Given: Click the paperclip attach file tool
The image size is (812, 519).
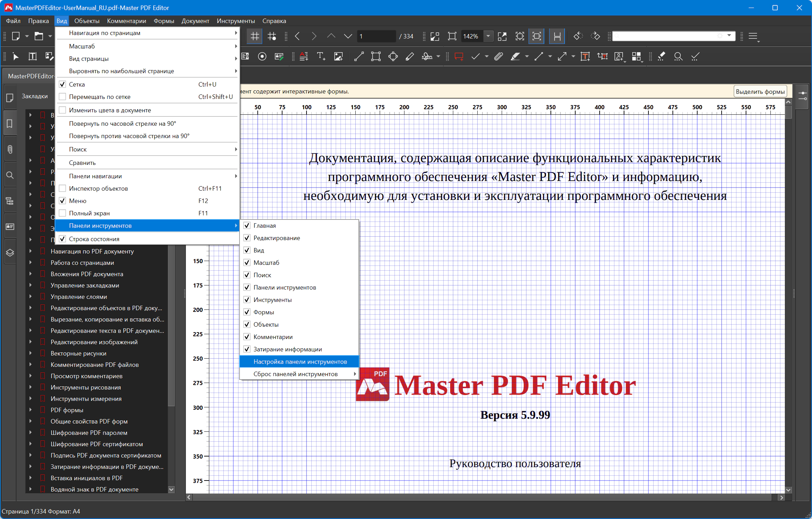Looking at the screenshot, I should click(498, 56).
